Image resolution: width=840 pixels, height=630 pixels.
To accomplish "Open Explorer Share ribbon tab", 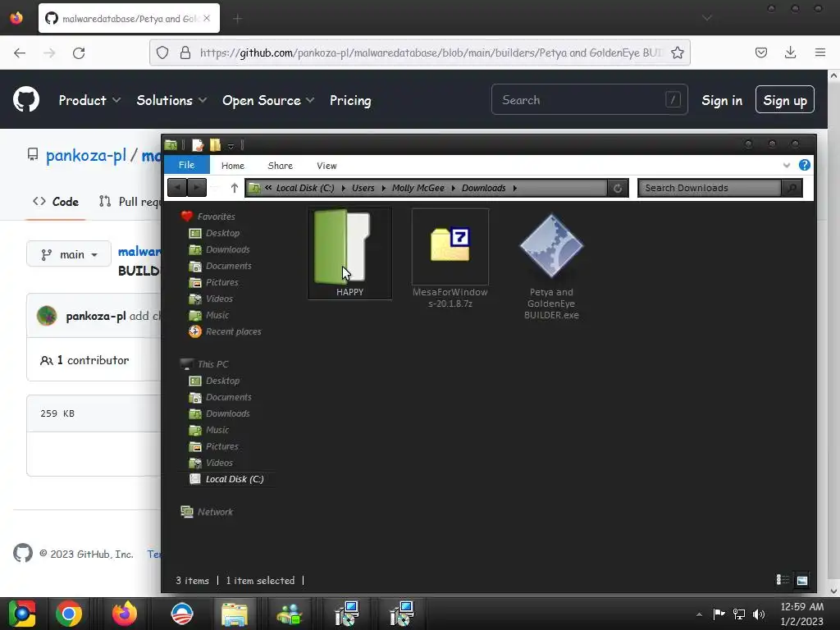I will tap(281, 166).
